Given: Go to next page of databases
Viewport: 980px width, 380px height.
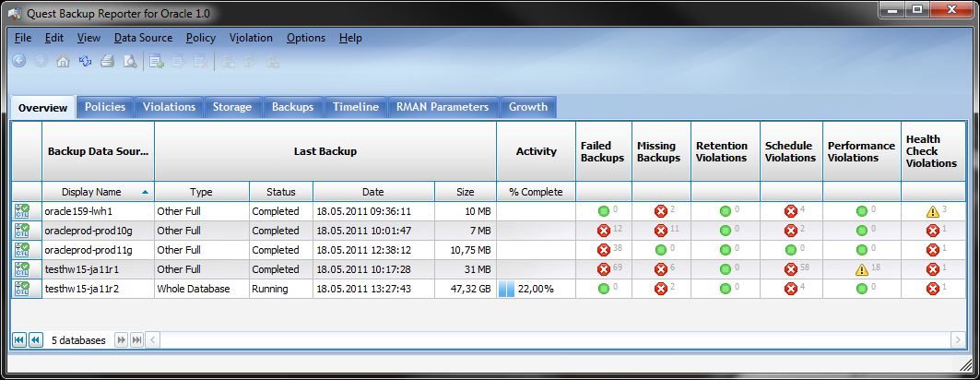Looking at the screenshot, I should click(x=122, y=340).
